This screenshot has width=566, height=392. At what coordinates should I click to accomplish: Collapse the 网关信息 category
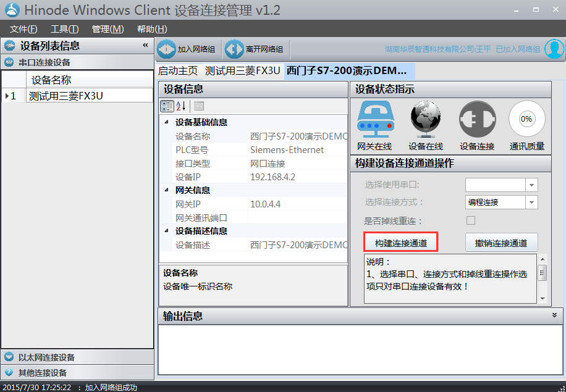166,190
